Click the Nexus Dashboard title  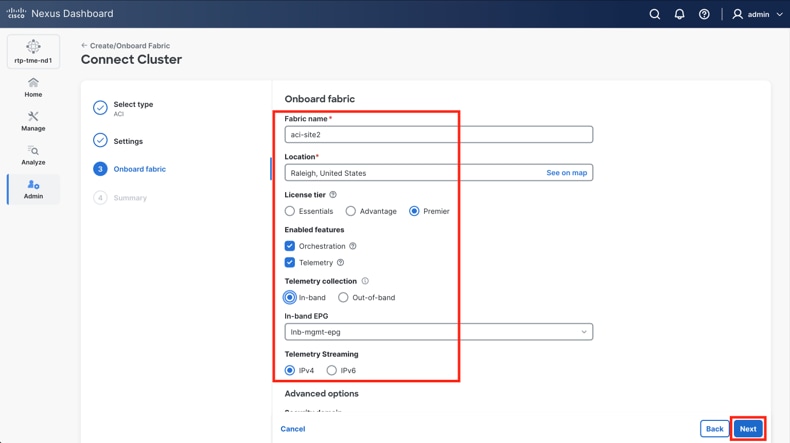[x=73, y=14]
